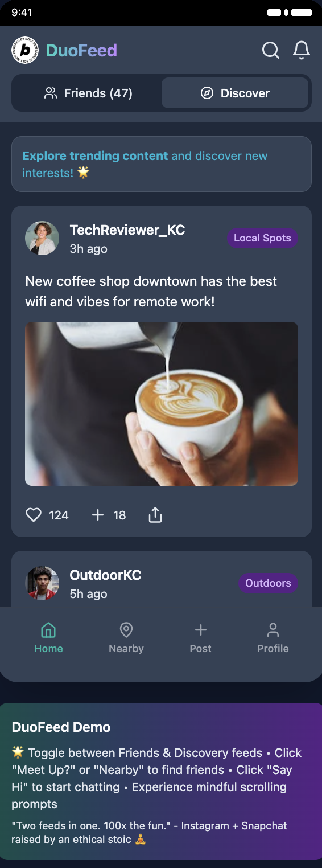Click the DuoFeed title text
Viewport: 322px width, 868px height.
click(81, 50)
